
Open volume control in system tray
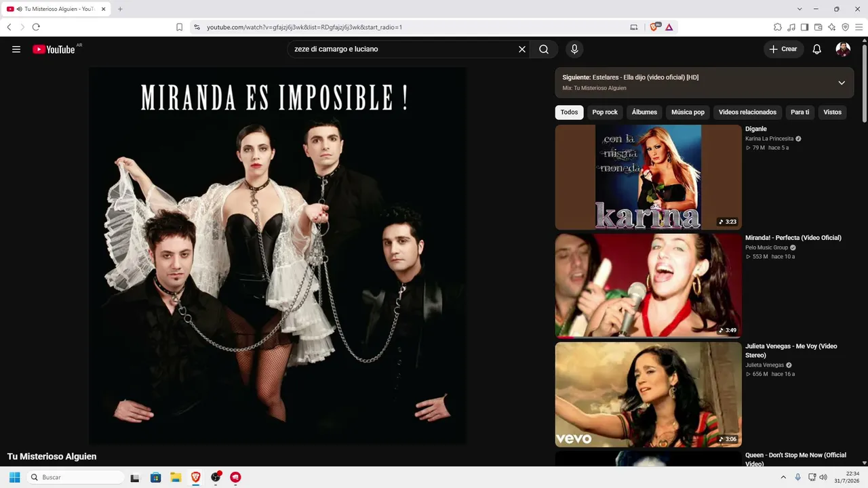pos(823,477)
